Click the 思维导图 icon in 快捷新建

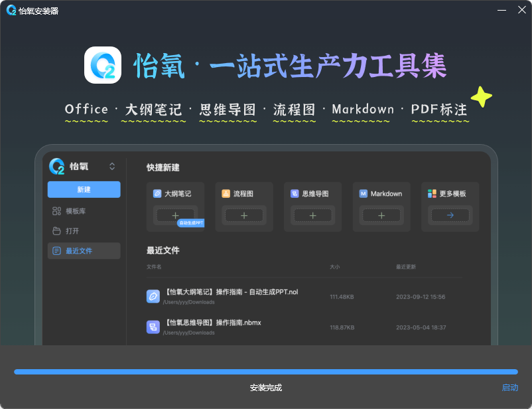(295, 194)
